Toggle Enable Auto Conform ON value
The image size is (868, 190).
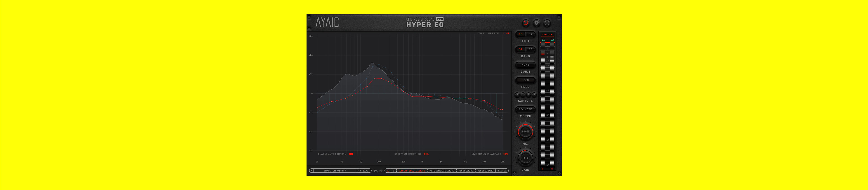[351, 154]
